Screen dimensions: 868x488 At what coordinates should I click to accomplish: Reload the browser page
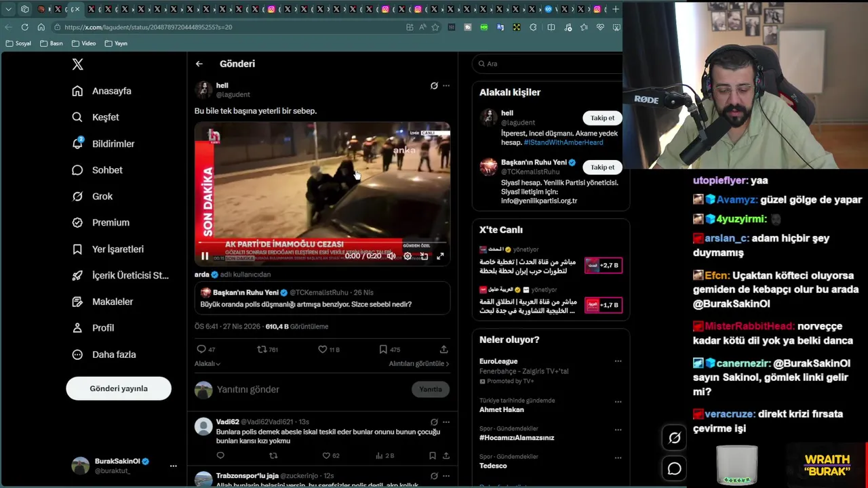tap(24, 27)
